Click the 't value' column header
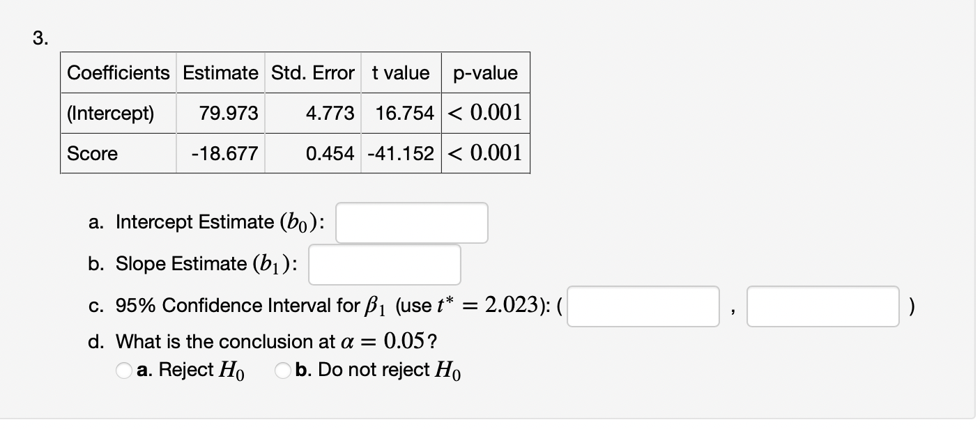The image size is (980, 429). (x=401, y=72)
